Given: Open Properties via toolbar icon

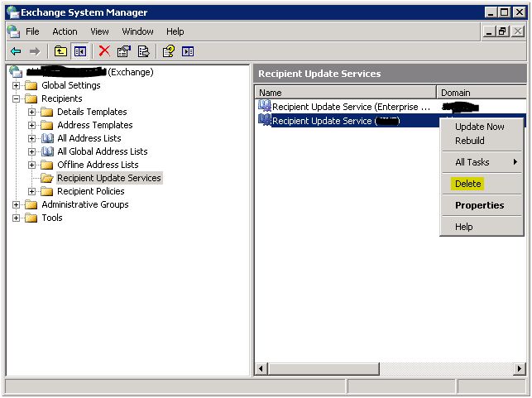Looking at the screenshot, I should point(123,51).
